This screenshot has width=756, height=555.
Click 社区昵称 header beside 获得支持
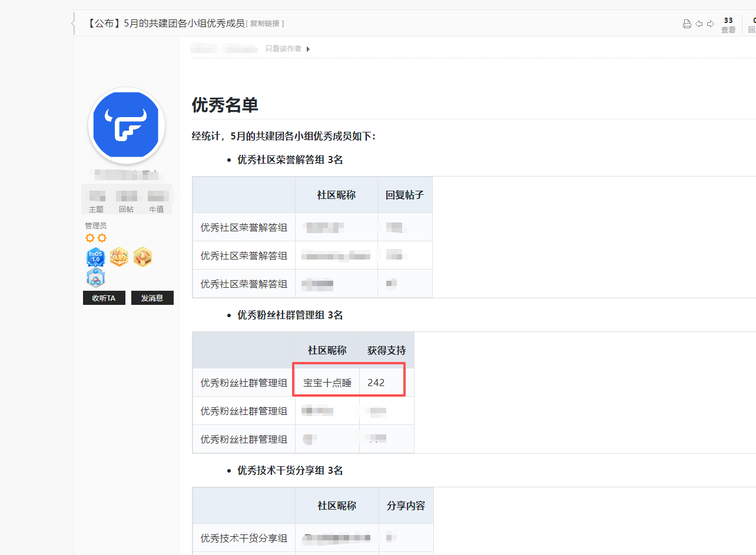[x=327, y=350]
